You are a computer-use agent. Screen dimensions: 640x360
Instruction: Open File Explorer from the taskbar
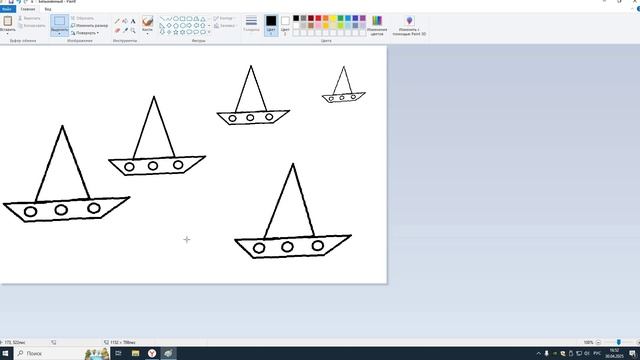(136, 353)
